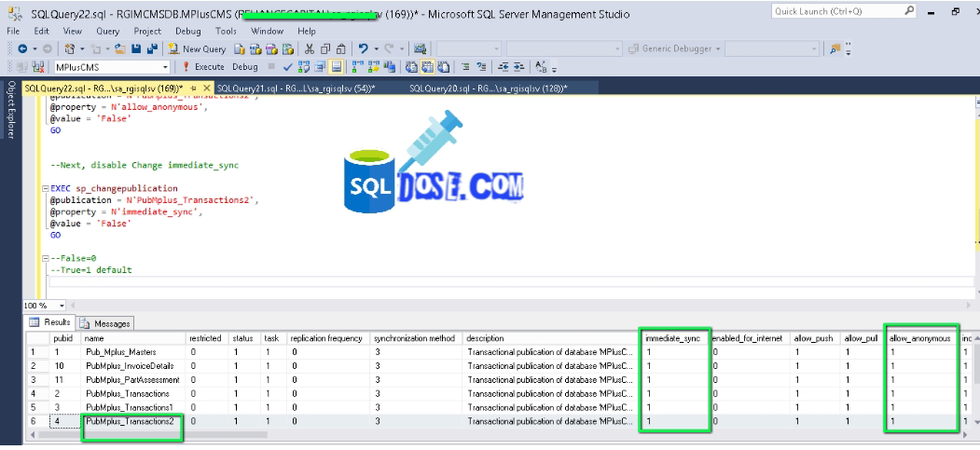The height and width of the screenshot is (450, 980).
Task: Click the Find in Files icon
Action: [x=835, y=48]
